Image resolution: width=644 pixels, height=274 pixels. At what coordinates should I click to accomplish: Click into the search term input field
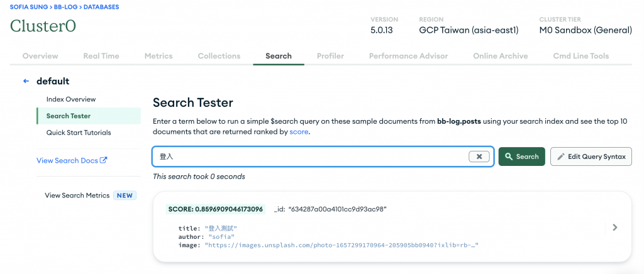tap(308, 156)
